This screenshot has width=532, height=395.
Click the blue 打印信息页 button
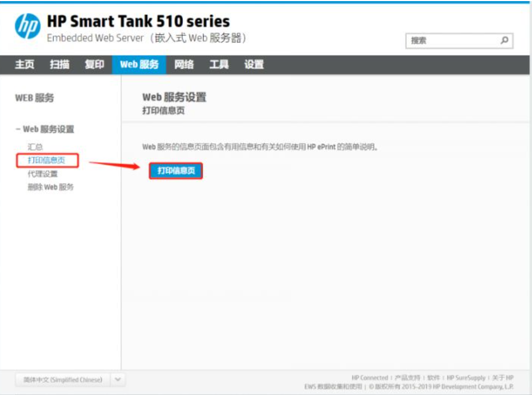(176, 171)
